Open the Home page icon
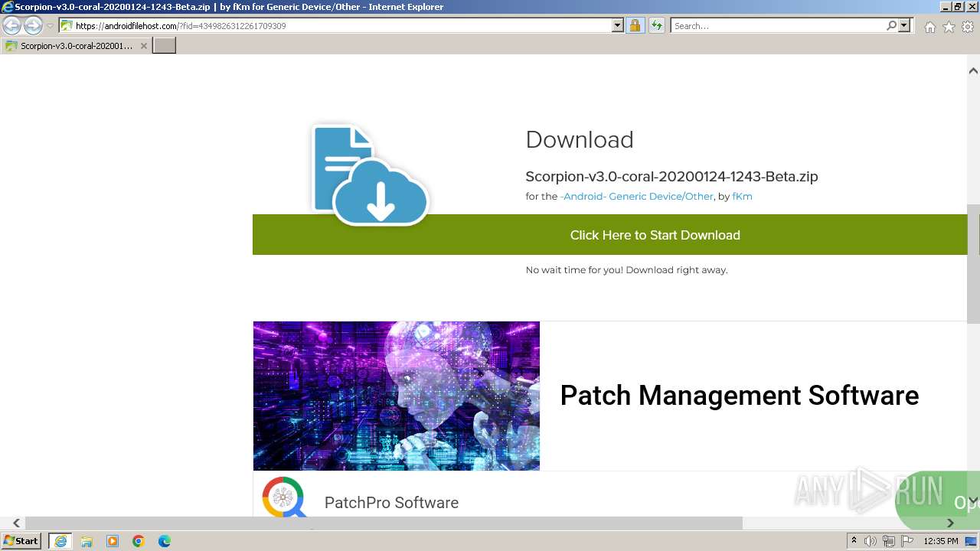Viewport: 980px width, 551px height. [x=929, y=27]
